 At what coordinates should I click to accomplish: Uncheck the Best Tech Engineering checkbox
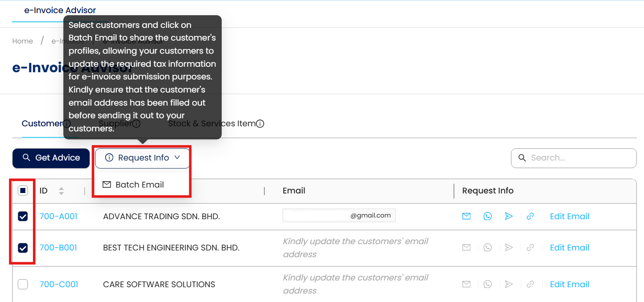(x=23, y=248)
